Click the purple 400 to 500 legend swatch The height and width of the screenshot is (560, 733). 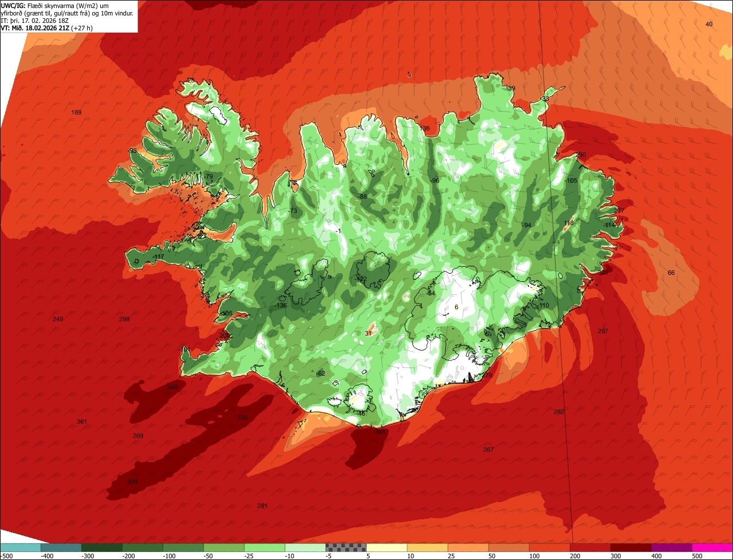672,547
